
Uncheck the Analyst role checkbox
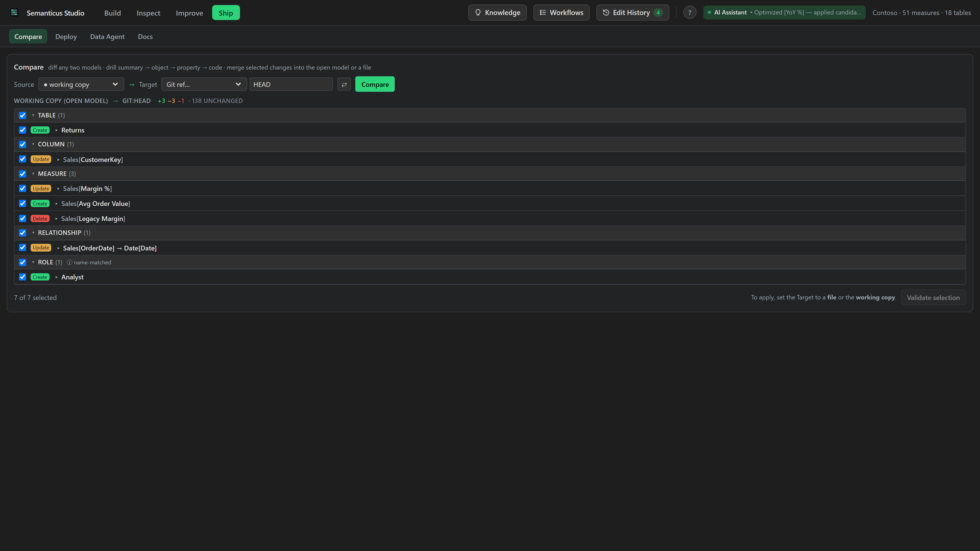click(23, 277)
